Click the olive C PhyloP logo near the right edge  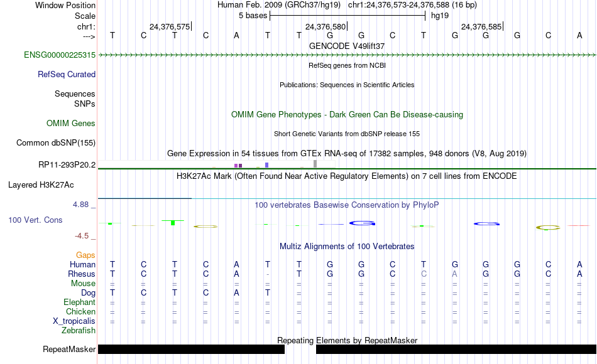point(548,227)
